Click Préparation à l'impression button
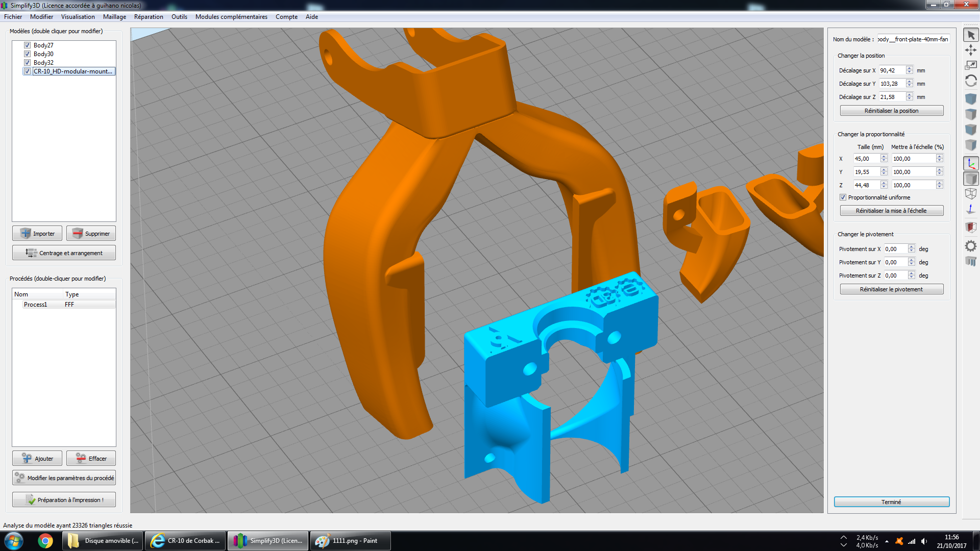Screen dimensions: 980x551 coord(64,500)
